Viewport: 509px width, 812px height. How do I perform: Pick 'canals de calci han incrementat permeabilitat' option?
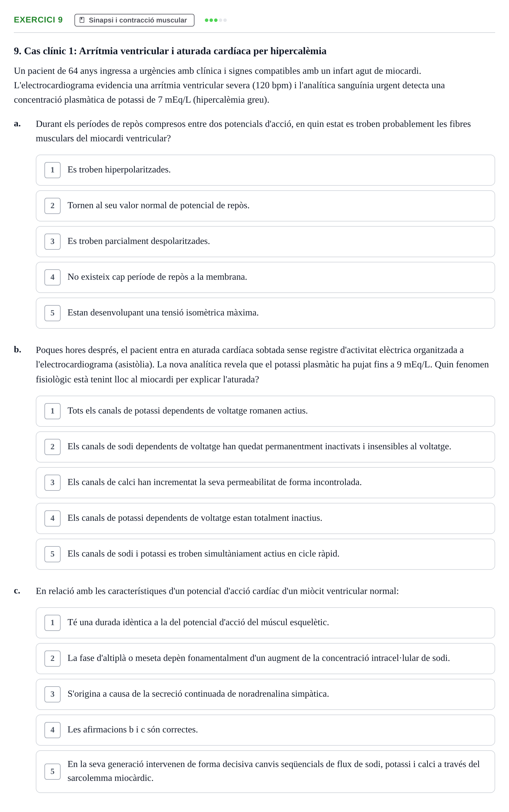click(265, 483)
